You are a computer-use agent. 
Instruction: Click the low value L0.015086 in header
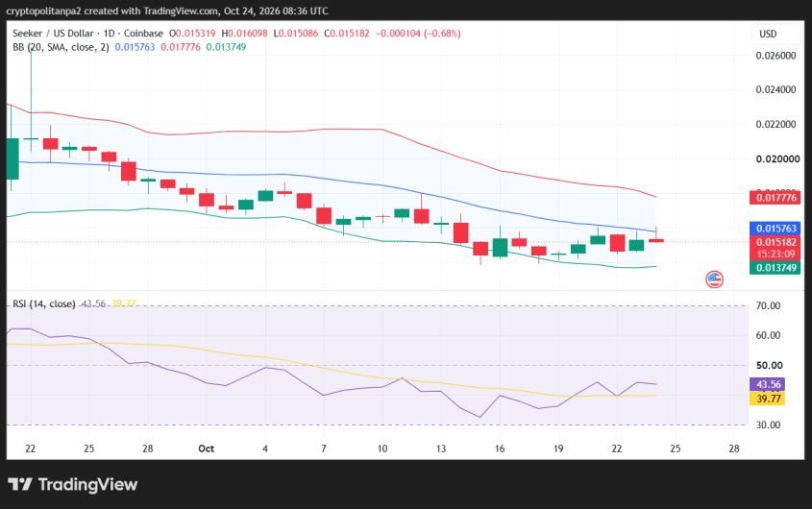coord(296,34)
